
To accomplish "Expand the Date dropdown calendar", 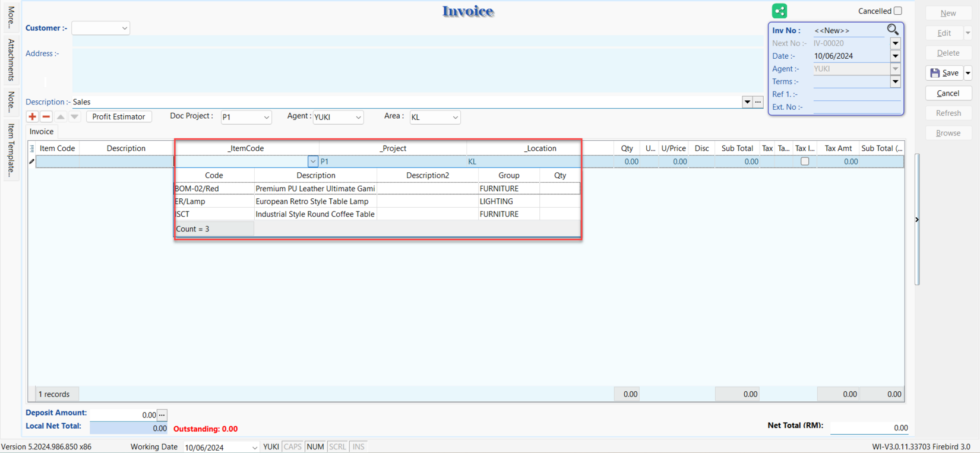I will point(895,56).
